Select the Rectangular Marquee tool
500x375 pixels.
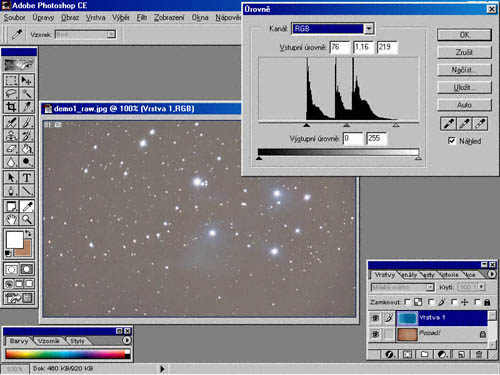point(11,80)
